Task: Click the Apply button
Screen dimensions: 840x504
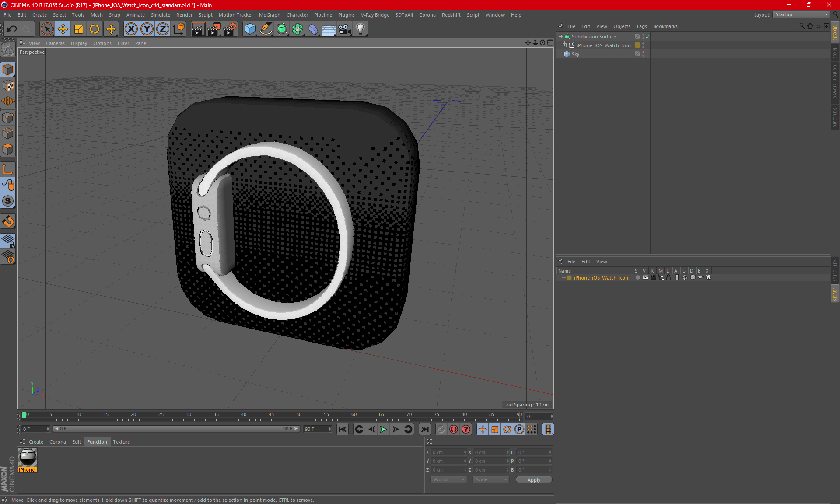Action: (x=534, y=480)
